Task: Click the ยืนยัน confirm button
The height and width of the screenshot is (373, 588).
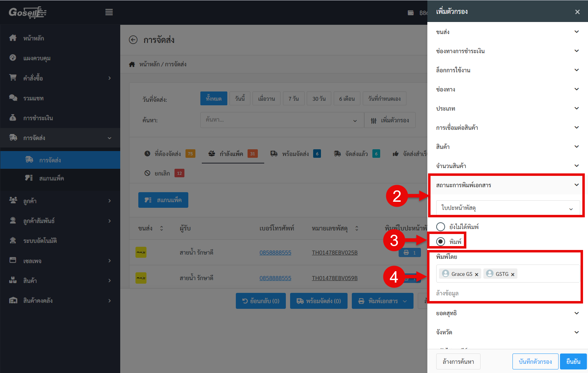Action: pos(573,361)
